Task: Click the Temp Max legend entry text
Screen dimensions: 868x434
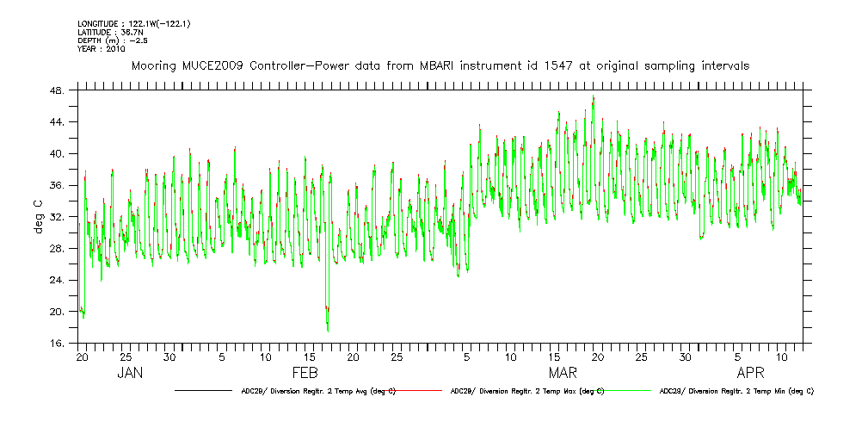Action: [x=526, y=391]
